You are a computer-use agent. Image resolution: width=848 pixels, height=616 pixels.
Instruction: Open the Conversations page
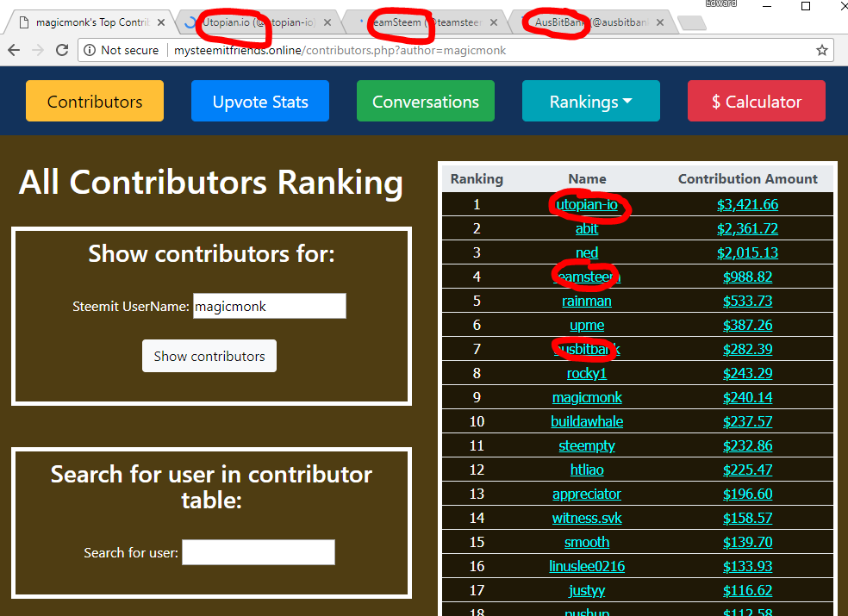[426, 101]
